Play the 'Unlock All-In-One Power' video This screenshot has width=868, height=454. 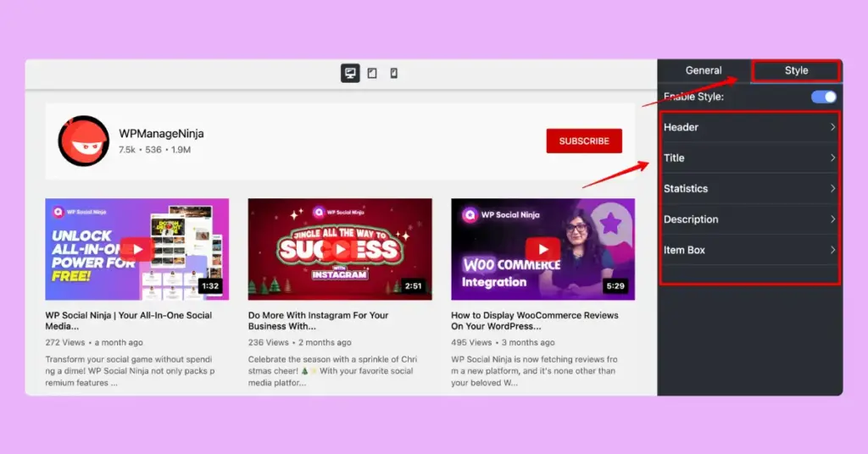click(136, 249)
